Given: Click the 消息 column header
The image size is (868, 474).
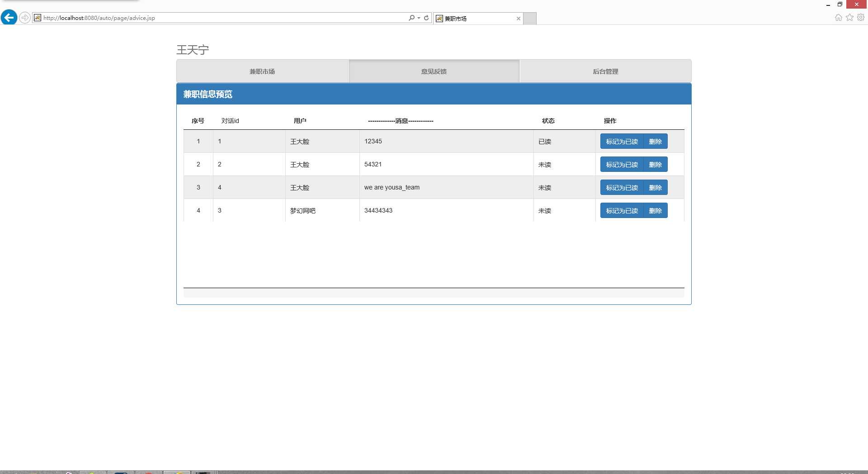Looking at the screenshot, I should (x=401, y=121).
